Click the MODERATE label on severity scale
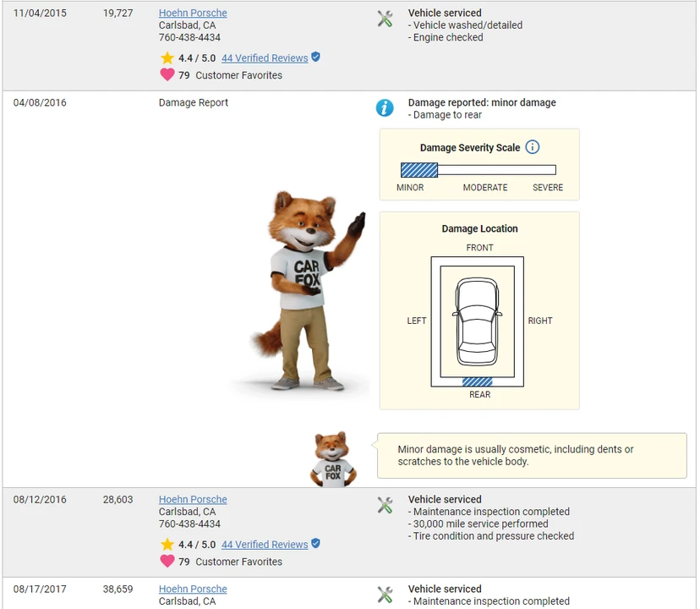This screenshot has height=609, width=700. [x=485, y=188]
